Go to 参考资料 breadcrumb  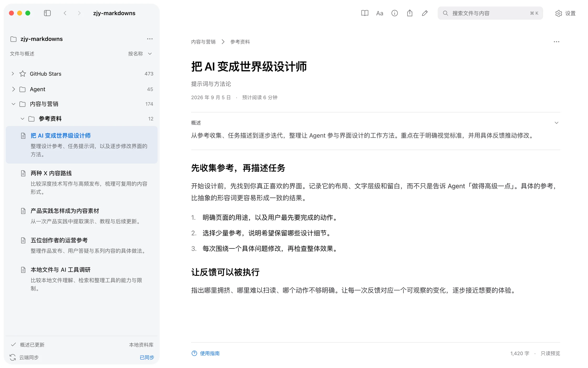coord(240,42)
